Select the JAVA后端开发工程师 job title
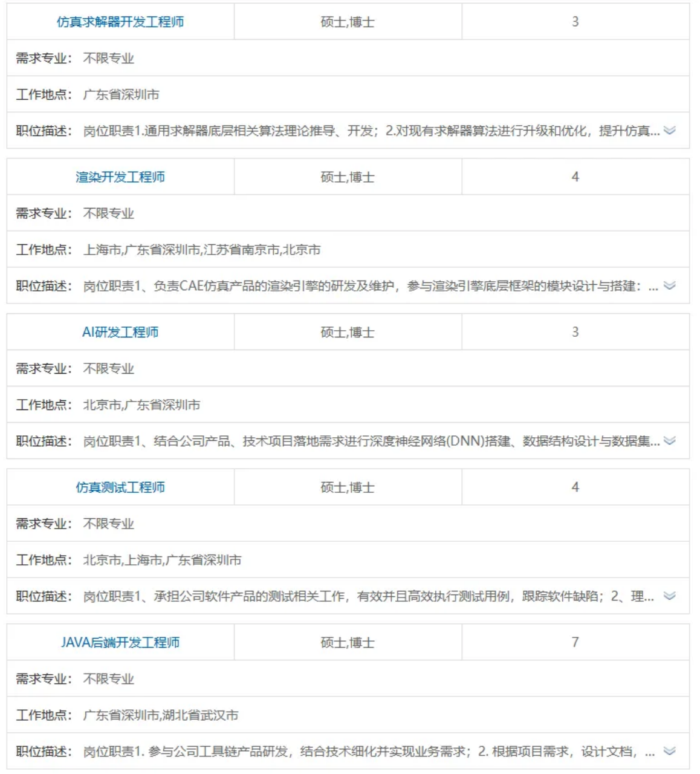This screenshot has height=774, width=700. tap(120, 642)
